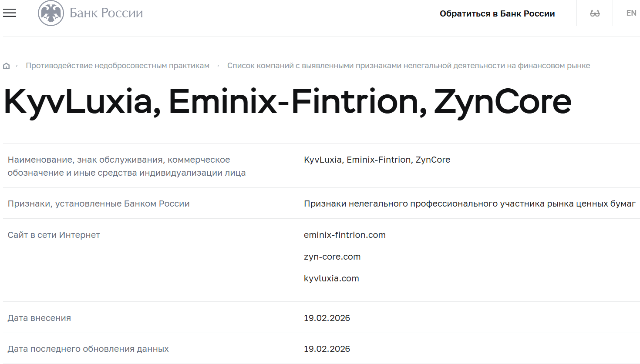The image size is (640, 364).
Task: Click the 'Сайт в сети Интернет' row label
Action: [x=54, y=235]
